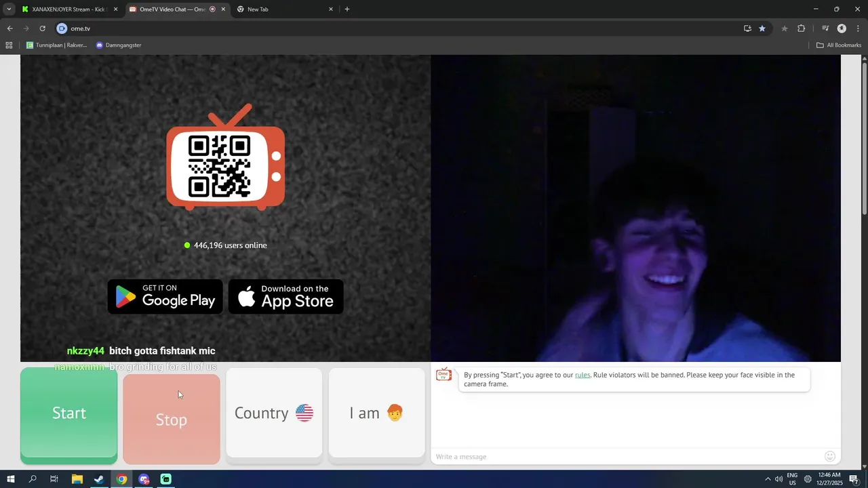Open the Damngangster bookmark
Screen dimensions: 868x488
tap(119, 45)
